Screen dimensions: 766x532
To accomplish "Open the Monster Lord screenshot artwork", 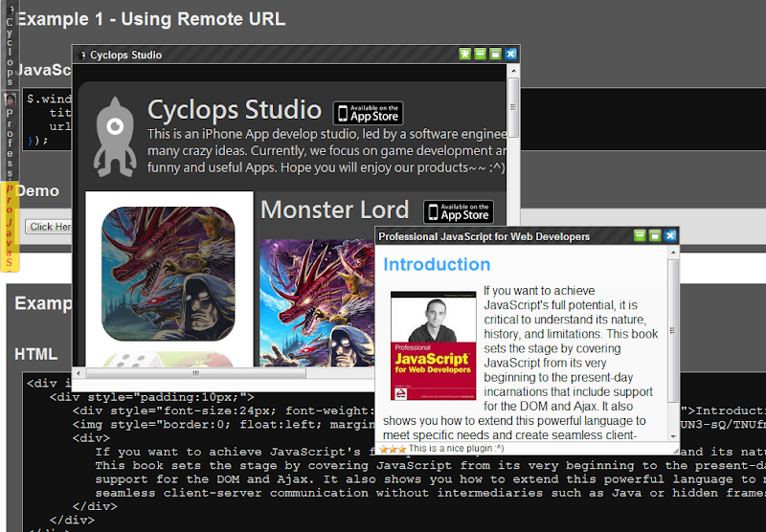I will point(317,302).
